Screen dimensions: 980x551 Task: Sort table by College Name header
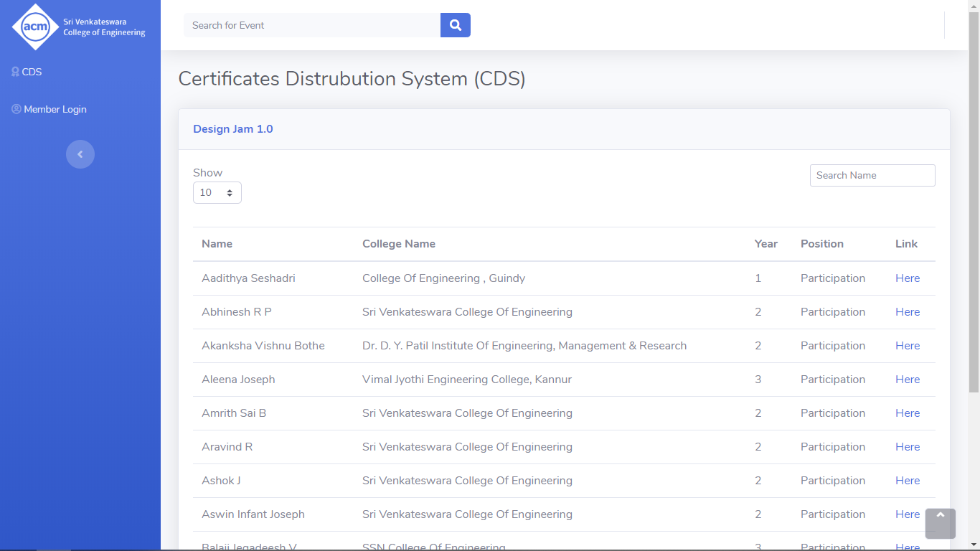tap(398, 244)
